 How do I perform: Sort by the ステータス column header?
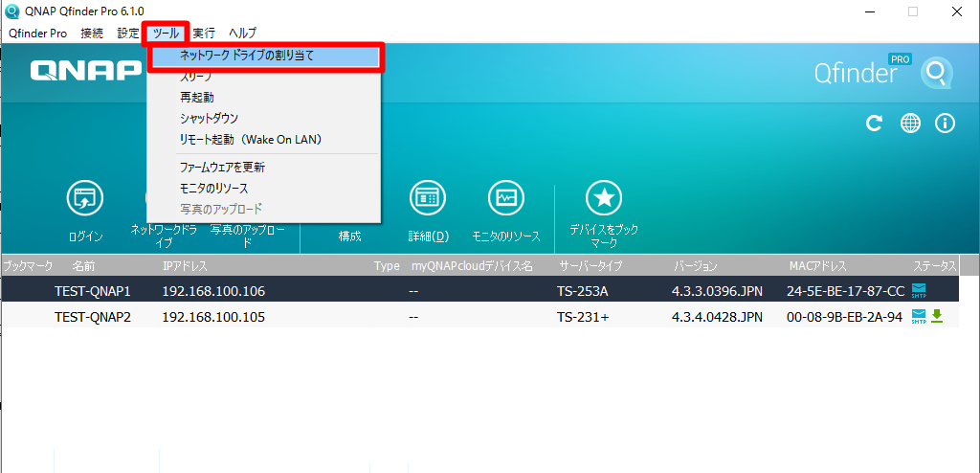click(935, 266)
